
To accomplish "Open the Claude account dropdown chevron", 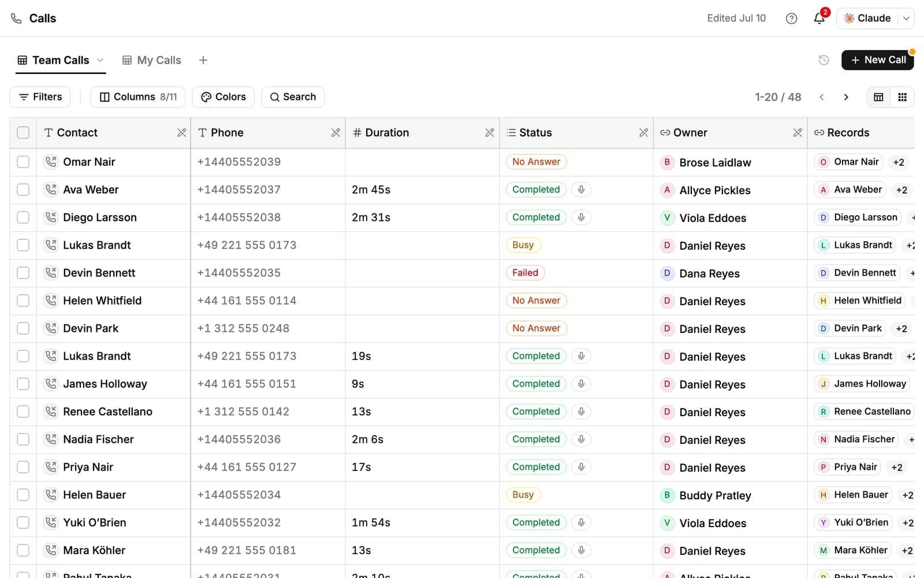I will pyautogui.click(x=906, y=18).
